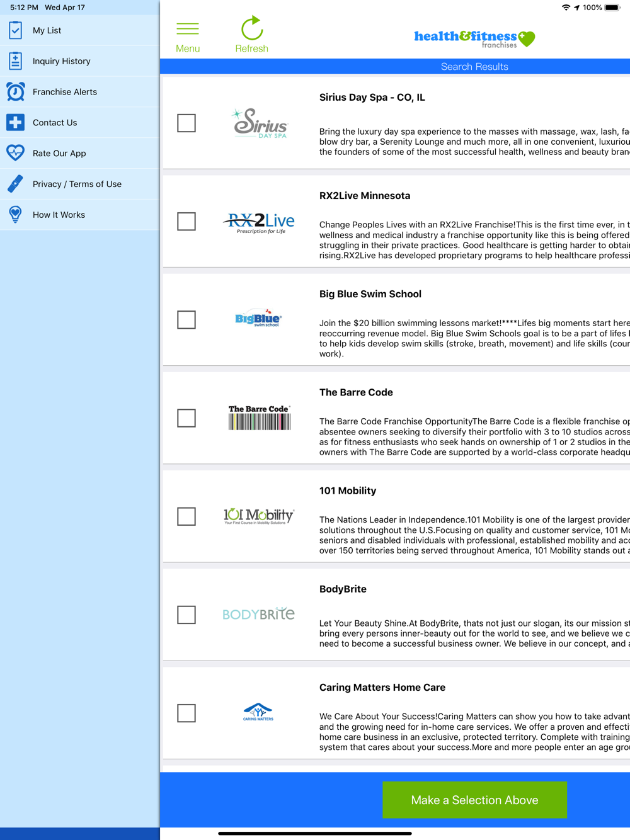The width and height of the screenshot is (630, 840).
Task: Check the RX2Live Minnesota checkbox
Action: pos(186,222)
